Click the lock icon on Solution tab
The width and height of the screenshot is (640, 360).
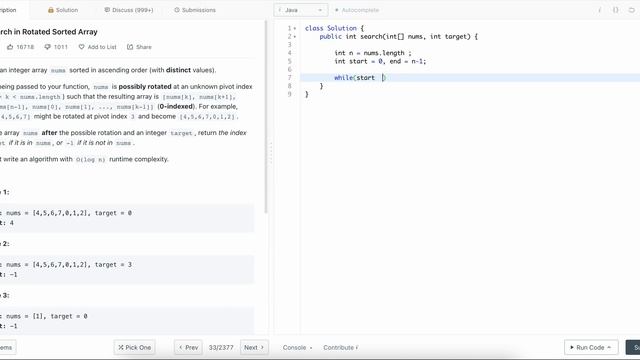(x=51, y=10)
